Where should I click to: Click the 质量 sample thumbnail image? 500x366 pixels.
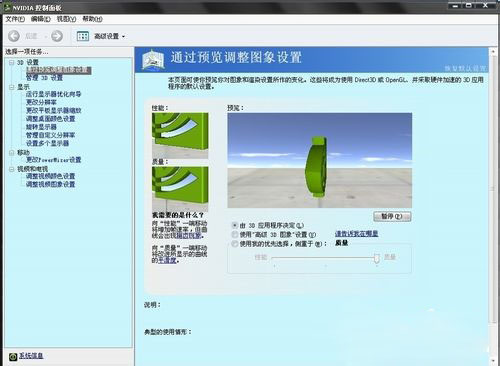coord(180,189)
